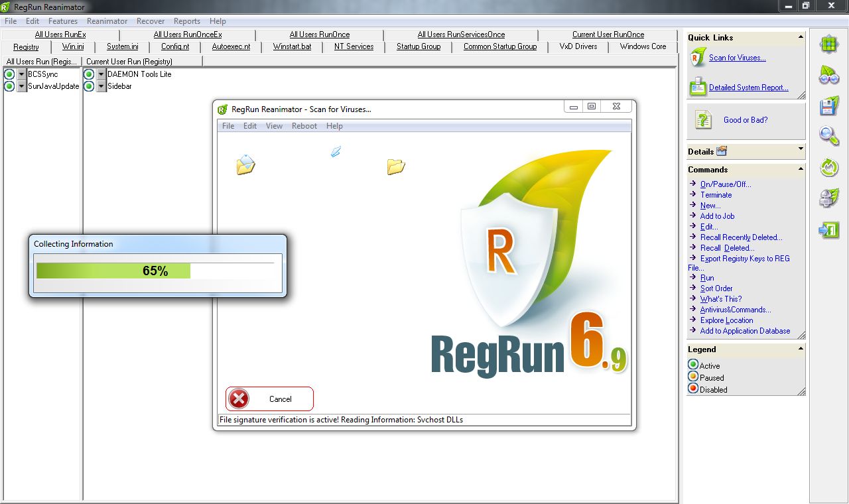Open dropdown arrow next to SunJavaUpdate
The width and height of the screenshot is (849, 504).
[x=22, y=86]
